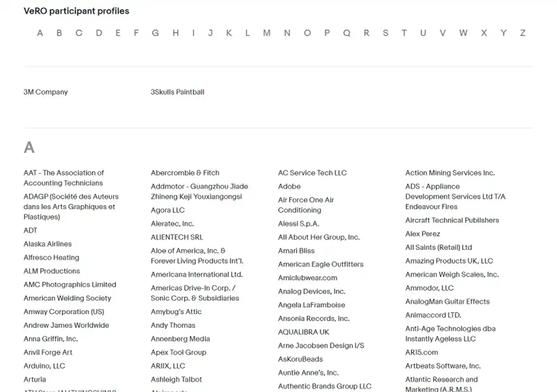Image resolution: width=557 pixels, height=392 pixels.
Task: Open letter S participant list
Action: [x=385, y=33]
